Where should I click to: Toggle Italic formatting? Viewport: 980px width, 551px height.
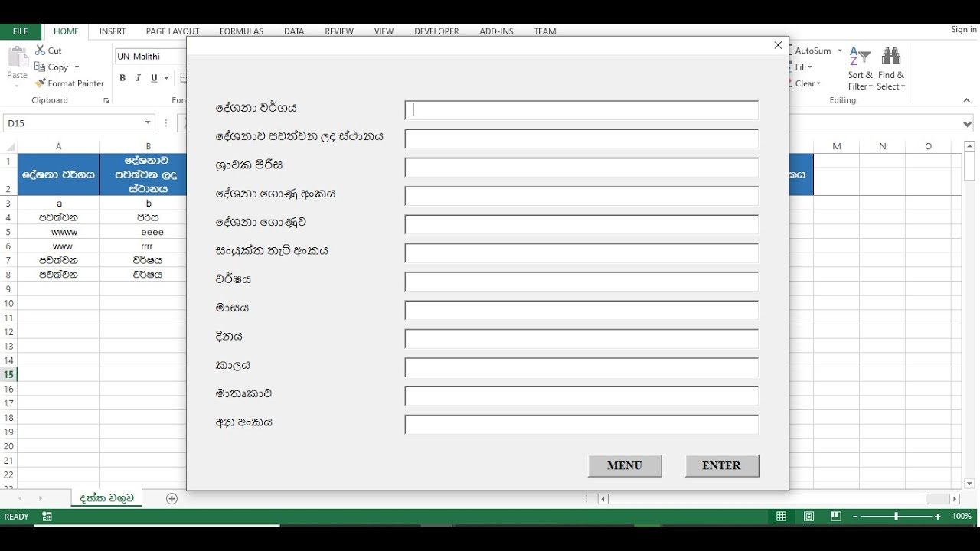139,78
